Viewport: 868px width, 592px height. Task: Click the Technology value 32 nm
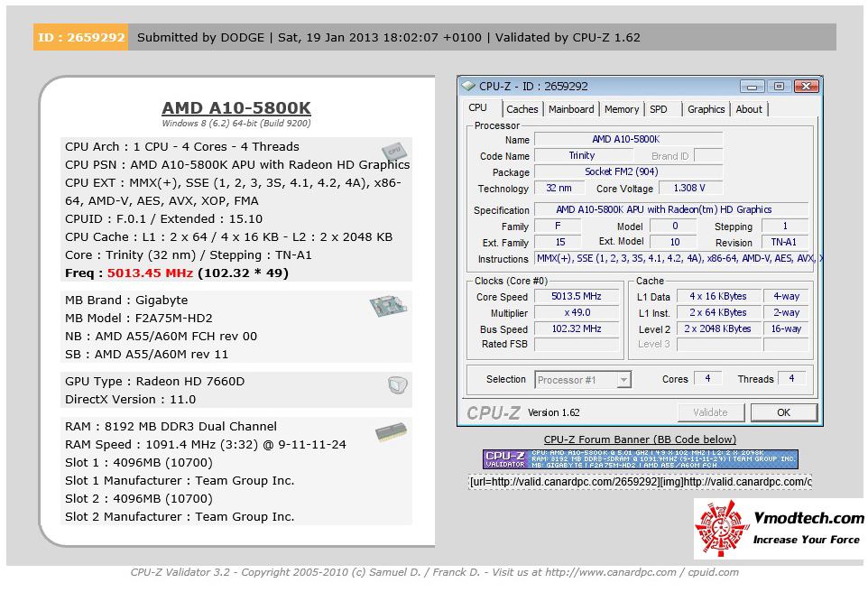coord(559,189)
